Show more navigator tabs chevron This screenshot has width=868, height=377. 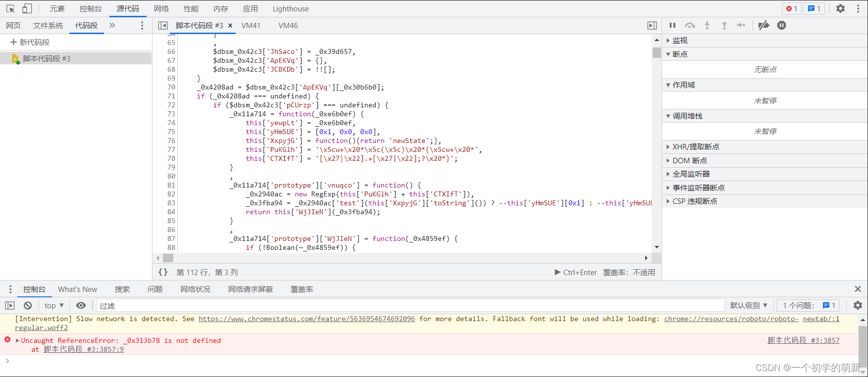(112, 25)
